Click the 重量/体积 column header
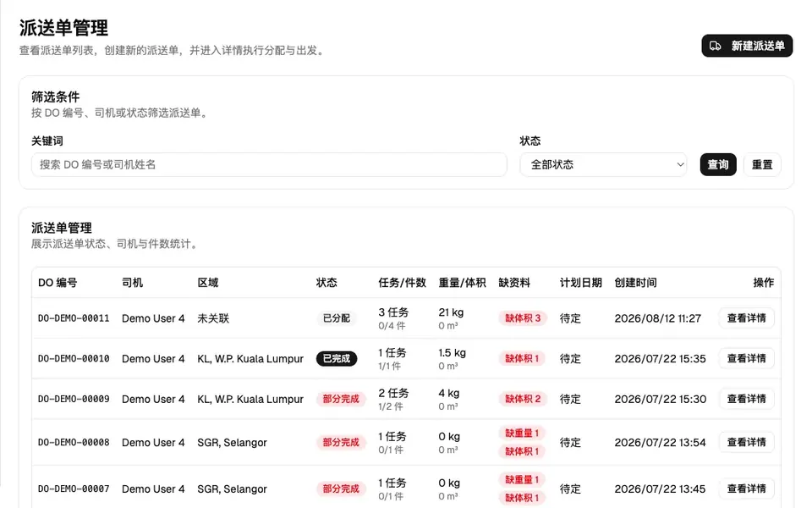Viewport: 812px width, 508px height. pos(462,283)
